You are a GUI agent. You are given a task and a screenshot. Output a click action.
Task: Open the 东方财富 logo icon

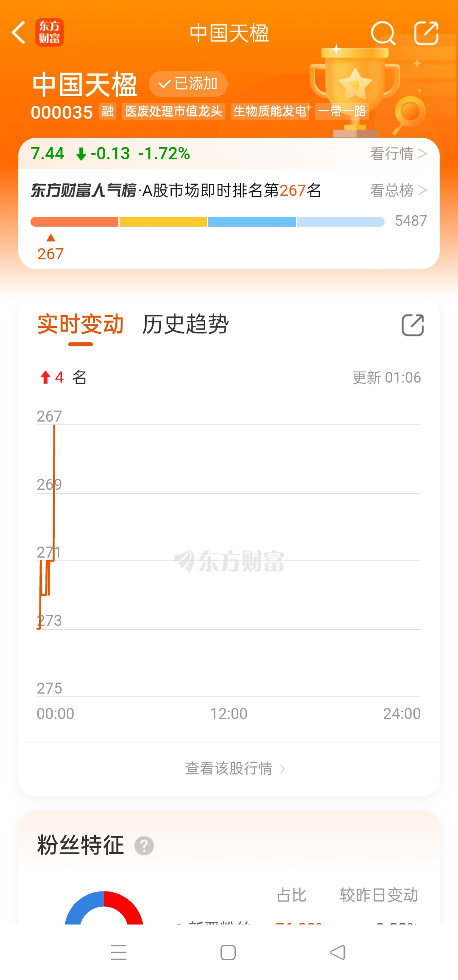click(49, 33)
